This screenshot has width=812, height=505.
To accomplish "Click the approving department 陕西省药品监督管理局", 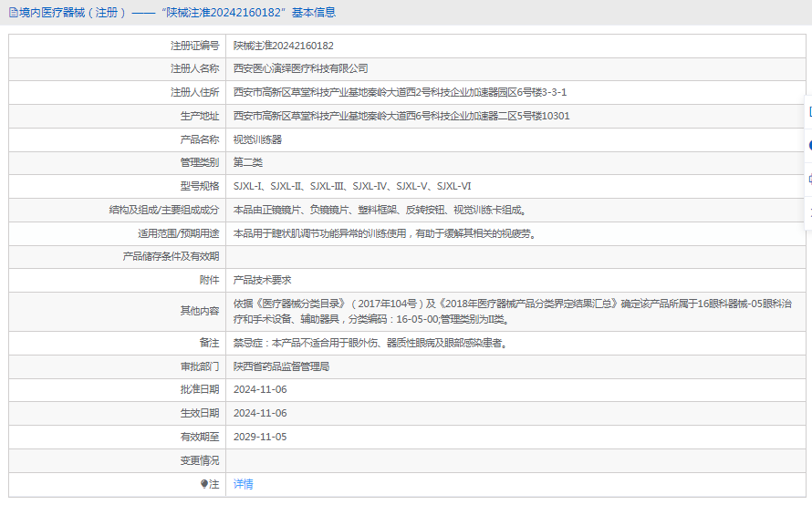I will (x=281, y=366).
